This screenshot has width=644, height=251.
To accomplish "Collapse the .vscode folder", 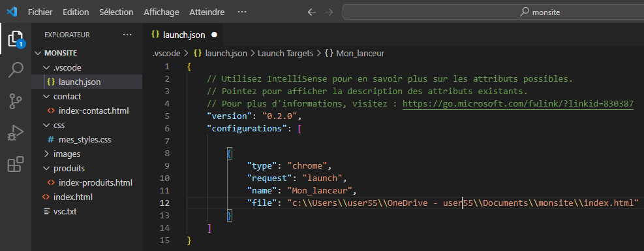I will (x=87, y=67).
